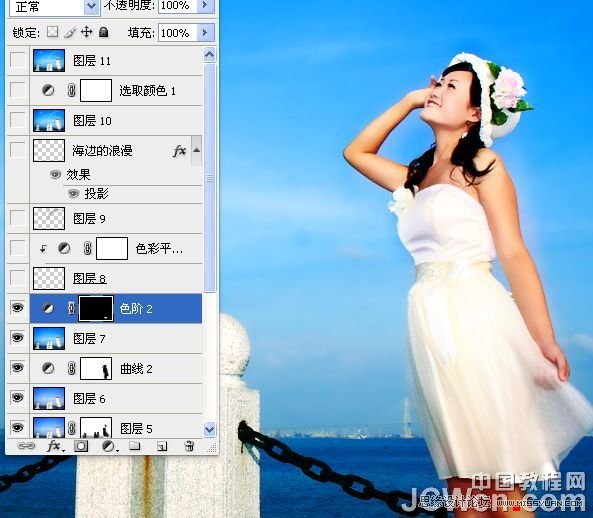Viewport: 593px width, 518px height.
Task: Click the fx icon on 海边的浪漫 layer
Action: (179, 151)
